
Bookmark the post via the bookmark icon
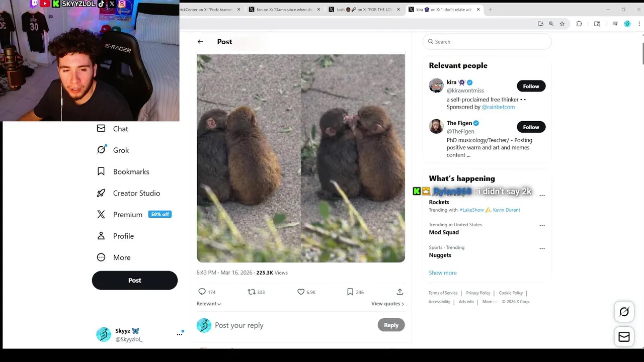[x=350, y=292]
